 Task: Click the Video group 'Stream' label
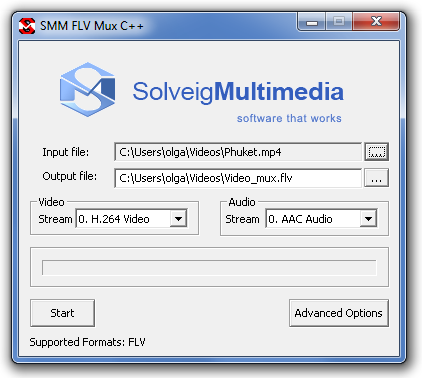pyautogui.click(x=55, y=219)
